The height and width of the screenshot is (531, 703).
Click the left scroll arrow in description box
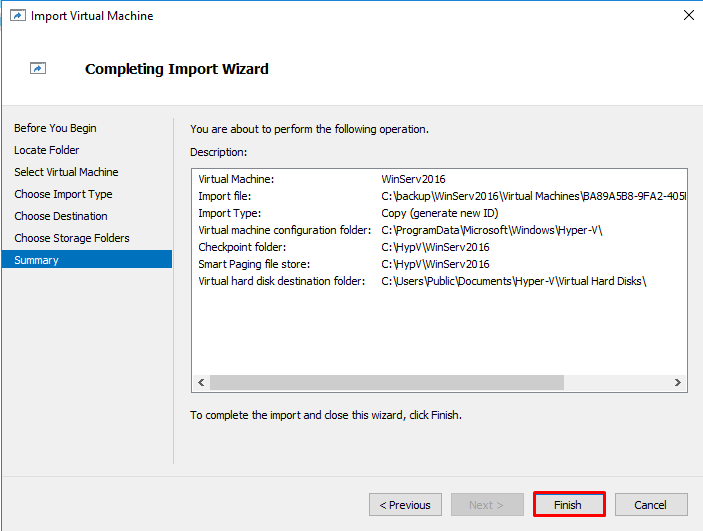[x=201, y=383]
